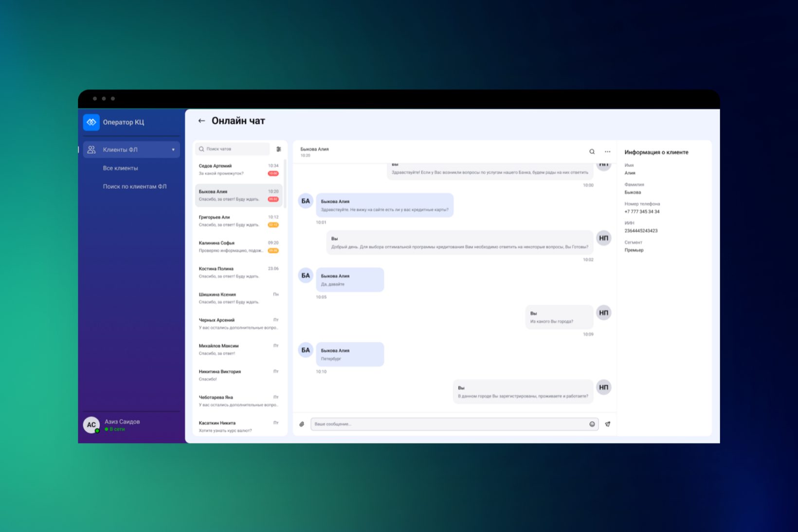Click the Азиз Саидов profile name
The image size is (798, 532).
[x=122, y=422]
